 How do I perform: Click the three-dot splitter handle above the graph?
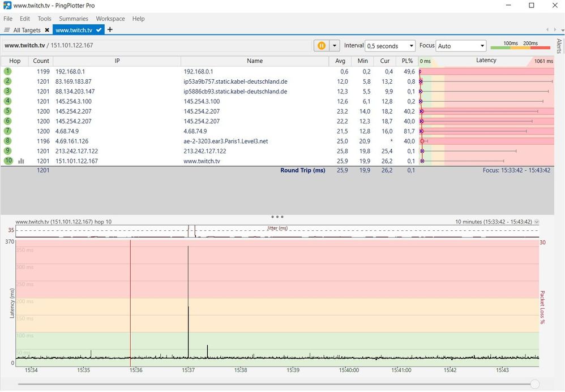(x=277, y=217)
